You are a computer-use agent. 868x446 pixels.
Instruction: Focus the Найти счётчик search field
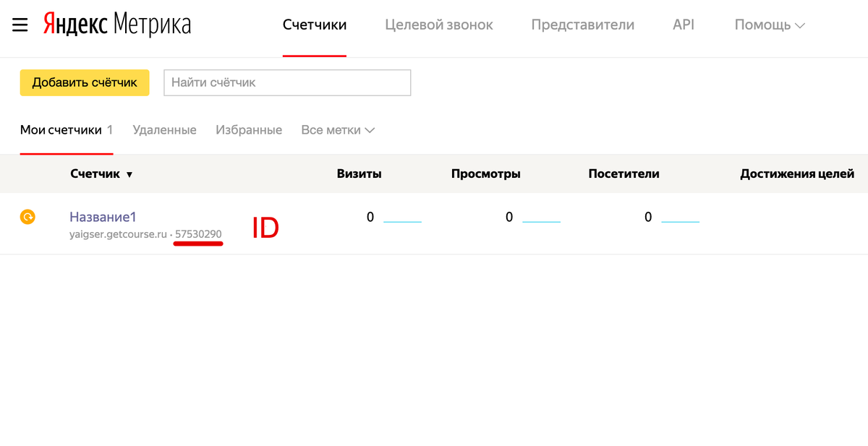click(287, 82)
